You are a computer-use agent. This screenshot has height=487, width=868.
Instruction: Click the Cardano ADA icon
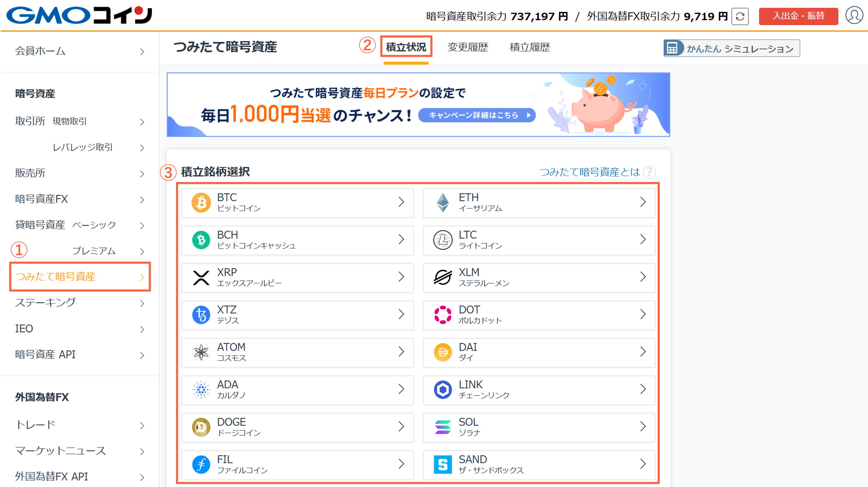click(x=201, y=390)
